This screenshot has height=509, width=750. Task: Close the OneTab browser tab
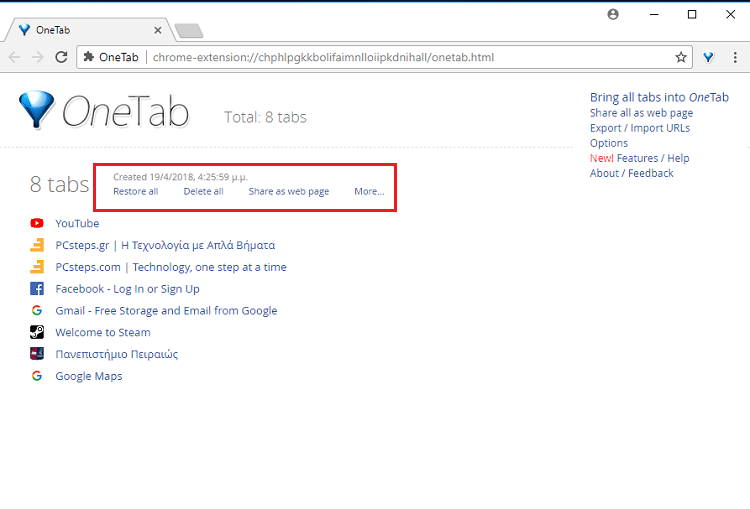coord(158,30)
